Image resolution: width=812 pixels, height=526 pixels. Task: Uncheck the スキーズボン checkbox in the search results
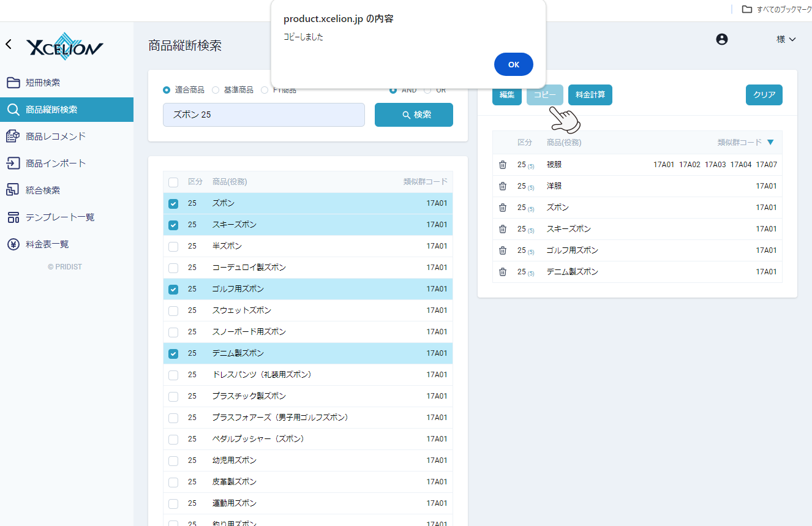[173, 225]
